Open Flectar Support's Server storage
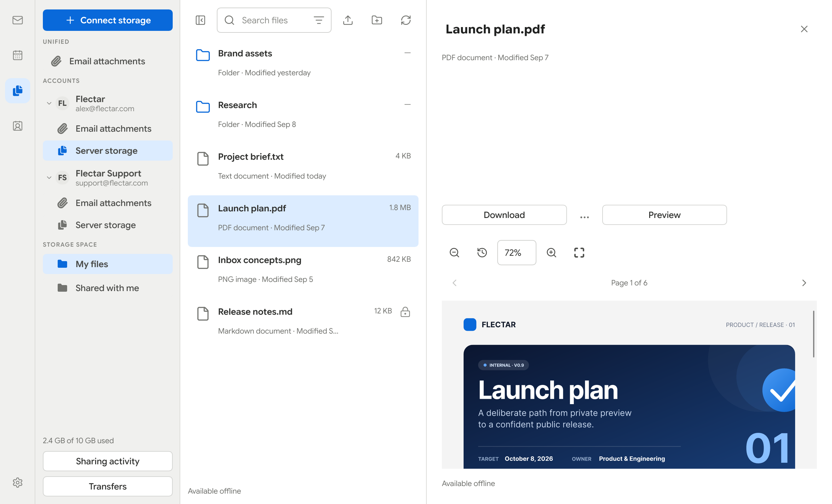This screenshot has height=504, width=832. click(108, 225)
